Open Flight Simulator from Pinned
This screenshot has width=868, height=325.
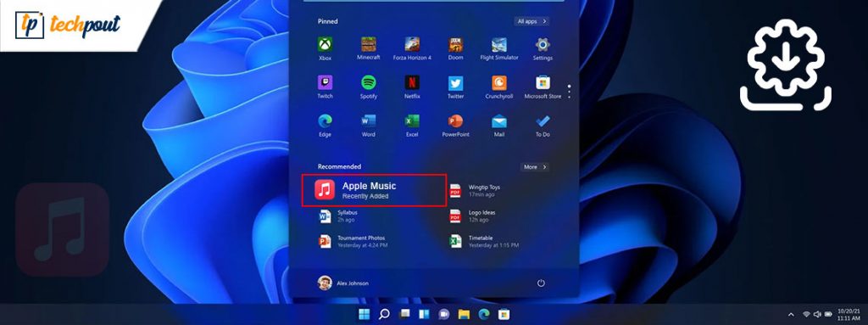tap(498, 49)
